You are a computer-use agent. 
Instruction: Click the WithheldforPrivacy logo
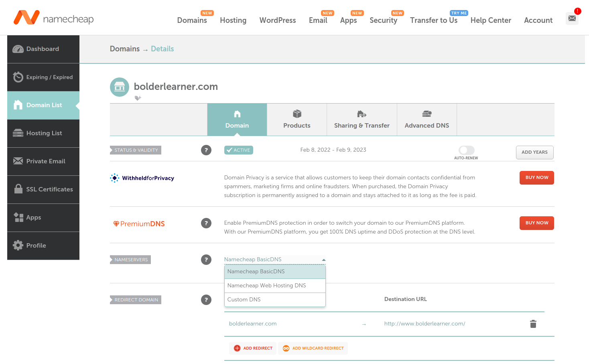pyautogui.click(x=142, y=178)
